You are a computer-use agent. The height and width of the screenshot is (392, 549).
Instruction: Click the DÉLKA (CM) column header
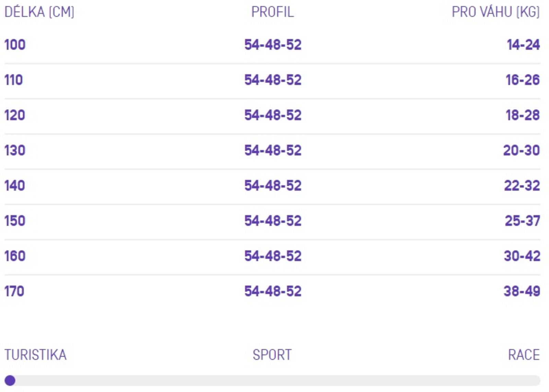(39, 12)
